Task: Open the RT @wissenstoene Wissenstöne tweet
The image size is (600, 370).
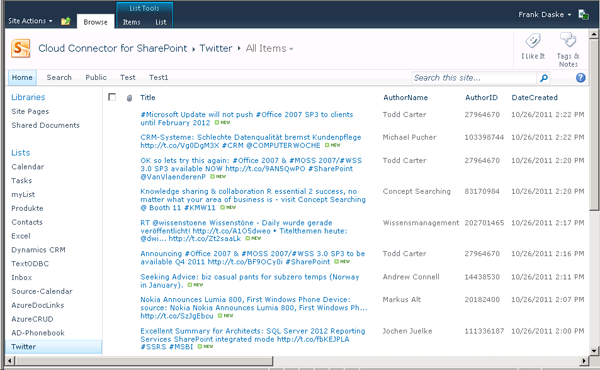Action: pyautogui.click(x=243, y=230)
